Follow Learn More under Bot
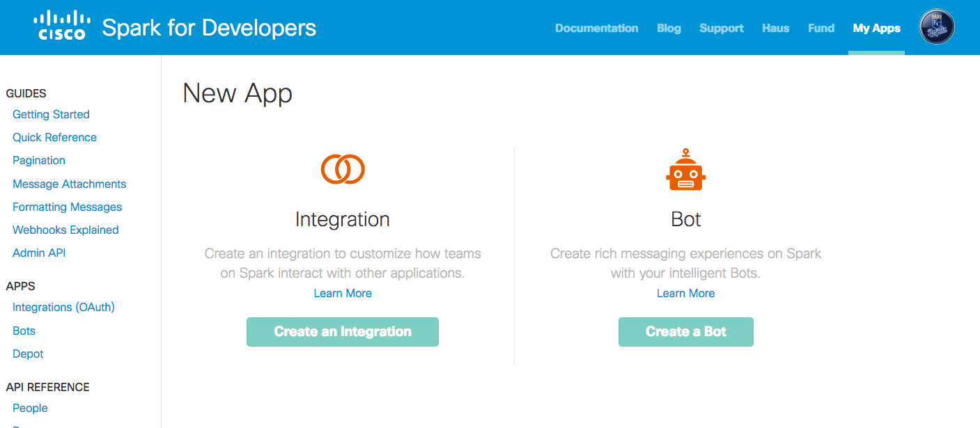The height and width of the screenshot is (428, 980). [x=686, y=294]
